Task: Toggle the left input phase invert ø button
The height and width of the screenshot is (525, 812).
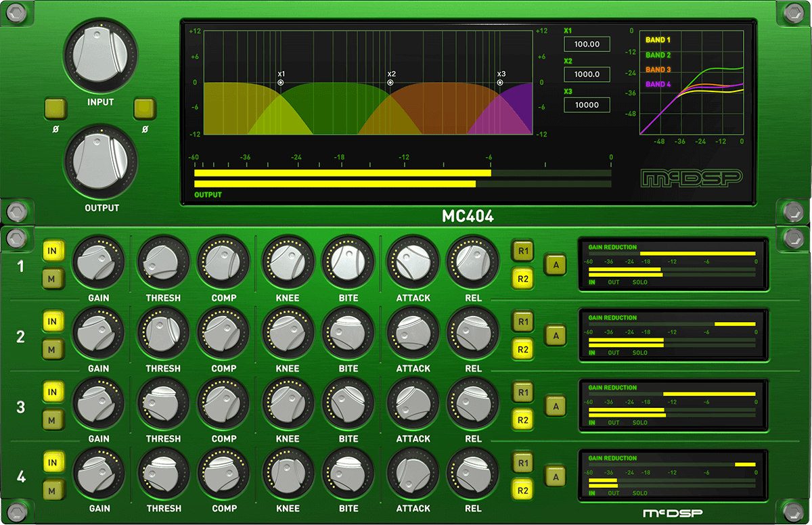Action: [55, 109]
